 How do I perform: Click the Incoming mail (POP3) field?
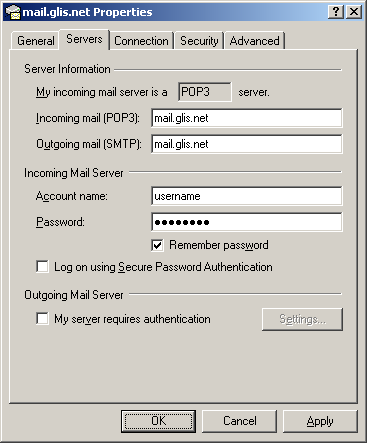(x=247, y=118)
